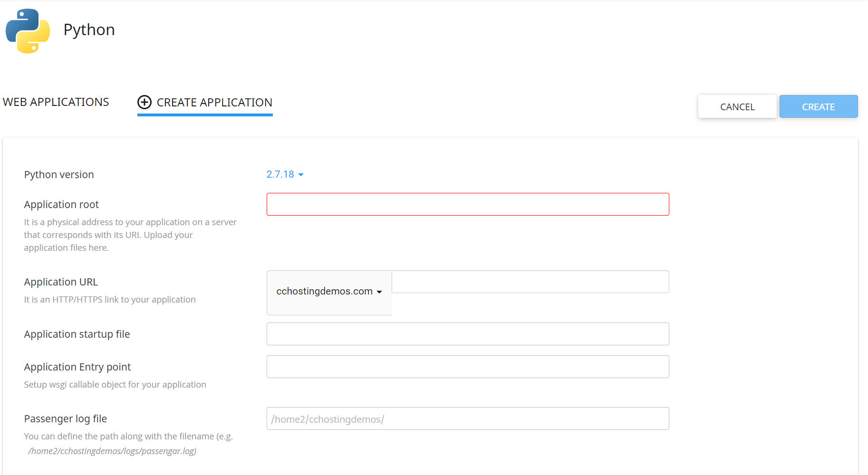Click the Application Entry point label
868x475 pixels.
click(x=77, y=367)
